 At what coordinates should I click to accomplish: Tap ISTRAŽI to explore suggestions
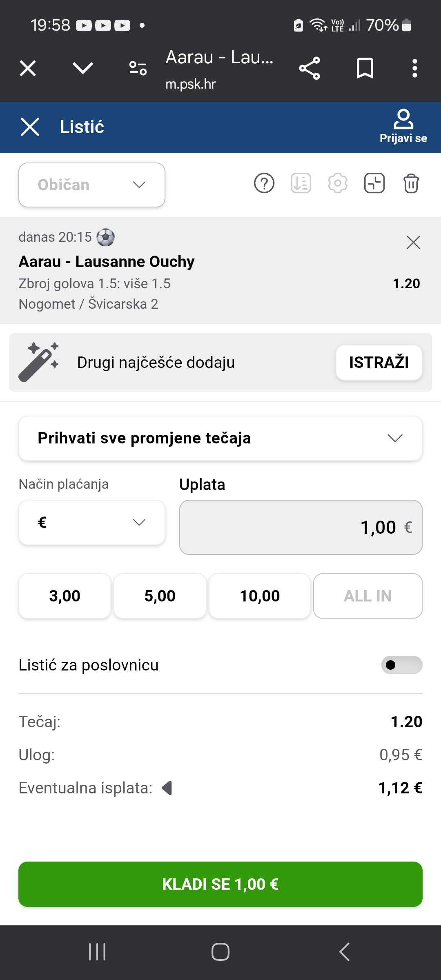379,363
